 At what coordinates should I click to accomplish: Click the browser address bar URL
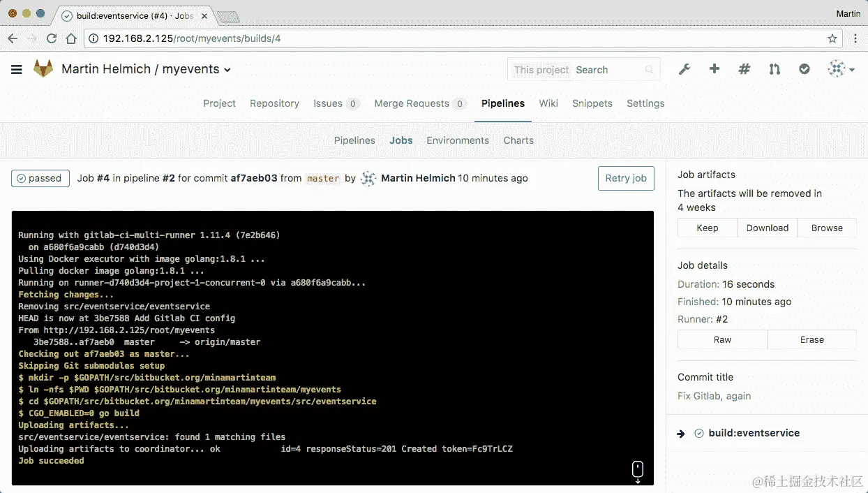click(192, 38)
